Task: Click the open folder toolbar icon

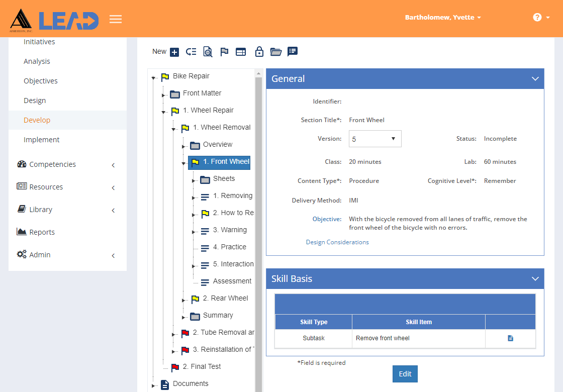Action: click(276, 52)
